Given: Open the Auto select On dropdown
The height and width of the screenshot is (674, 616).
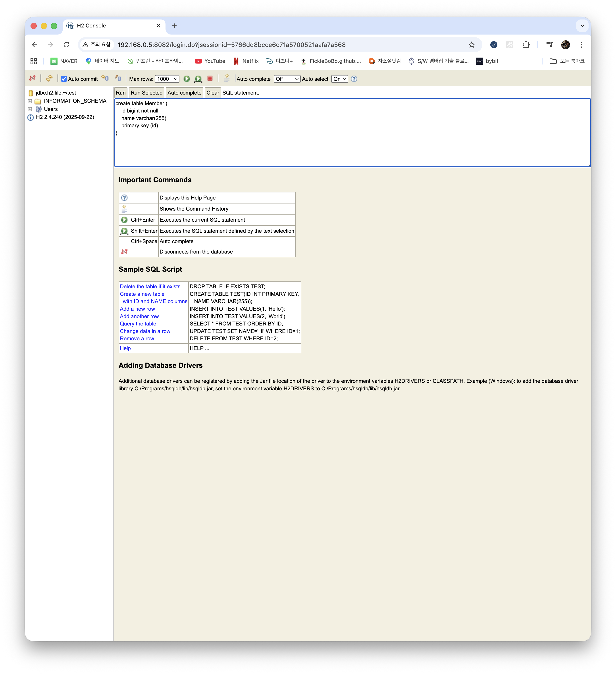Looking at the screenshot, I should 339,79.
